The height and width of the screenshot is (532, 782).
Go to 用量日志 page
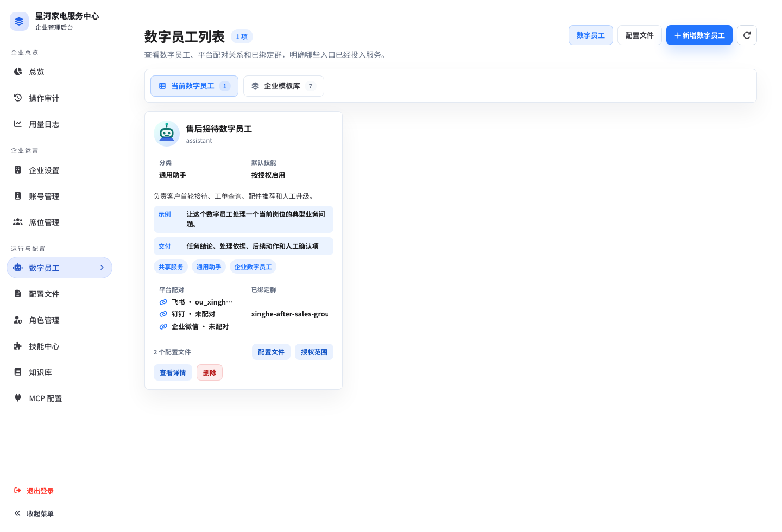60,124
